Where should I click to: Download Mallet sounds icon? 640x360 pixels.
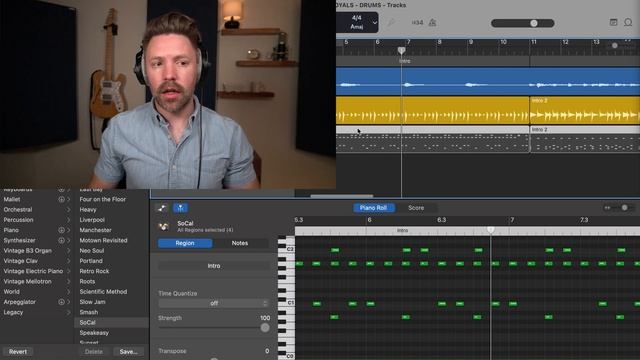click(61, 199)
